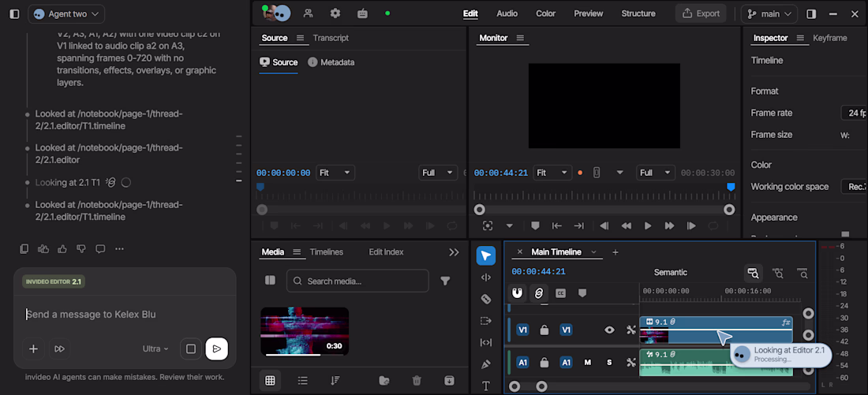Select the arrow selection tool
868x395 pixels.
tap(486, 255)
